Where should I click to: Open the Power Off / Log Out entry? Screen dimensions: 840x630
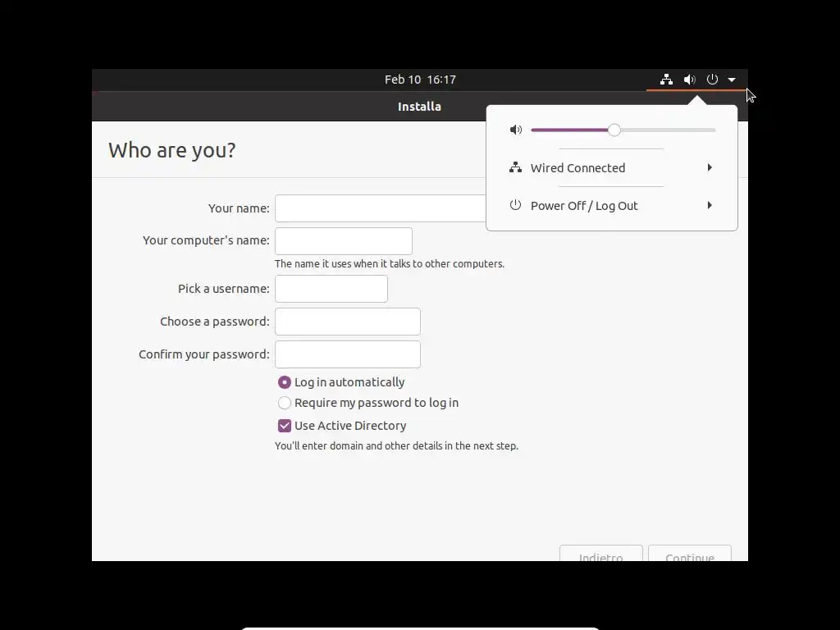click(612, 206)
